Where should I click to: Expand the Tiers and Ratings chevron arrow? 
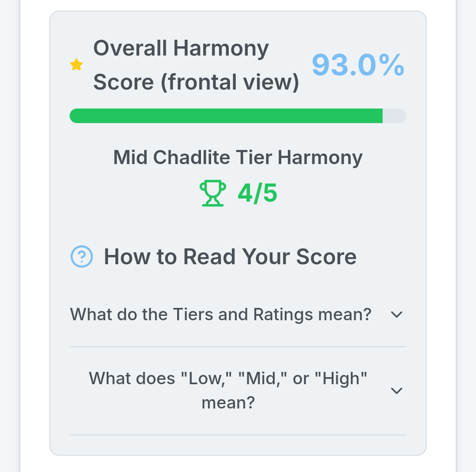pos(397,315)
